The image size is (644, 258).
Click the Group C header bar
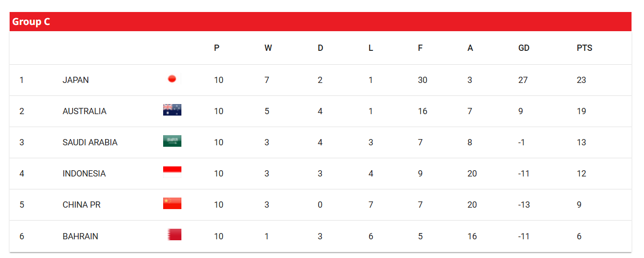(321, 22)
